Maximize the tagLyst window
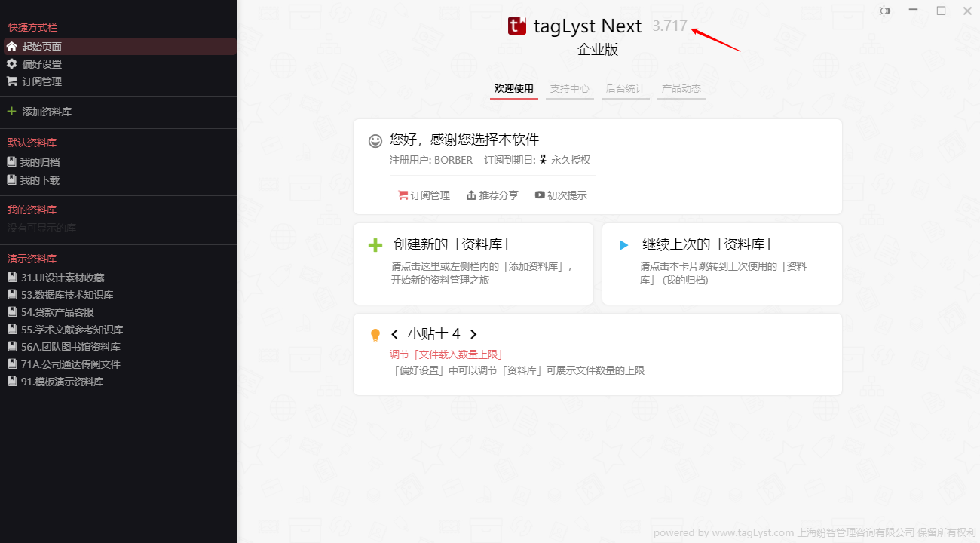Screen dimensions: 980x543 click(x=941, y=11)
